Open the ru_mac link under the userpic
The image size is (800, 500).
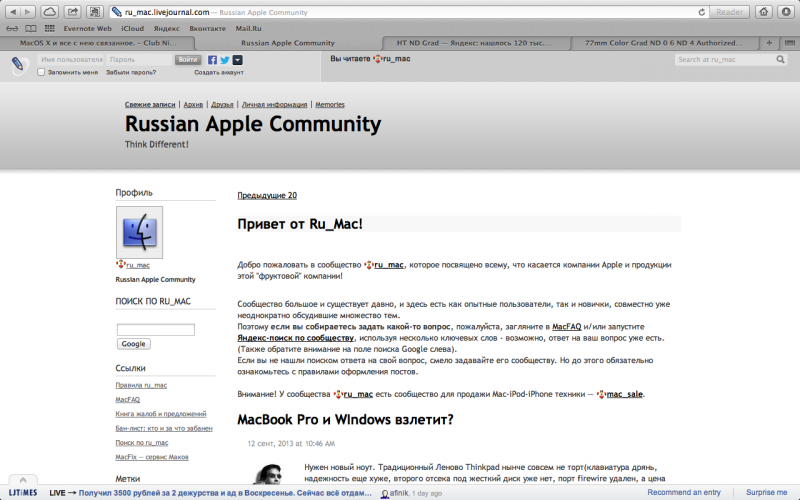(x=138, y=265)
